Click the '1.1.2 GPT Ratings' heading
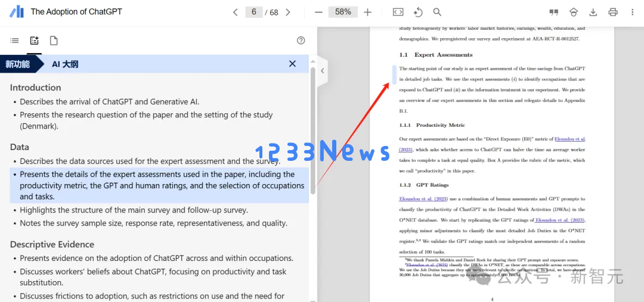This screenshot has width=644, height=302. 424,185
